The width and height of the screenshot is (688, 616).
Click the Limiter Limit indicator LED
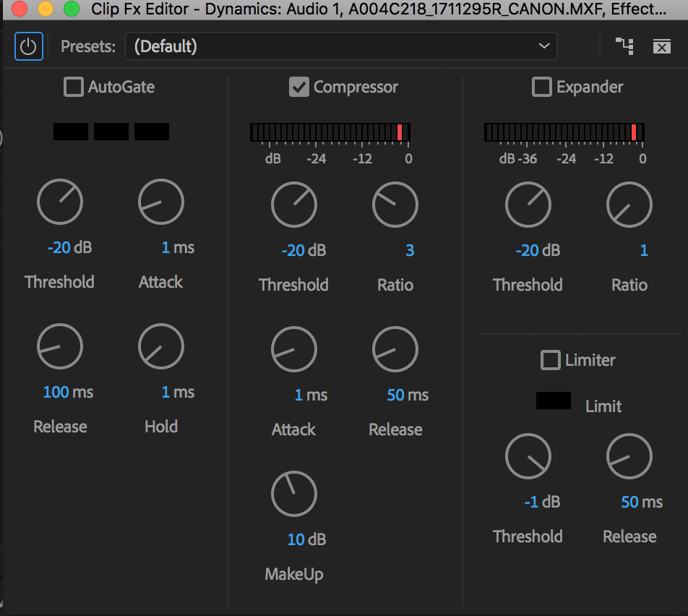[x=554, y=401]
